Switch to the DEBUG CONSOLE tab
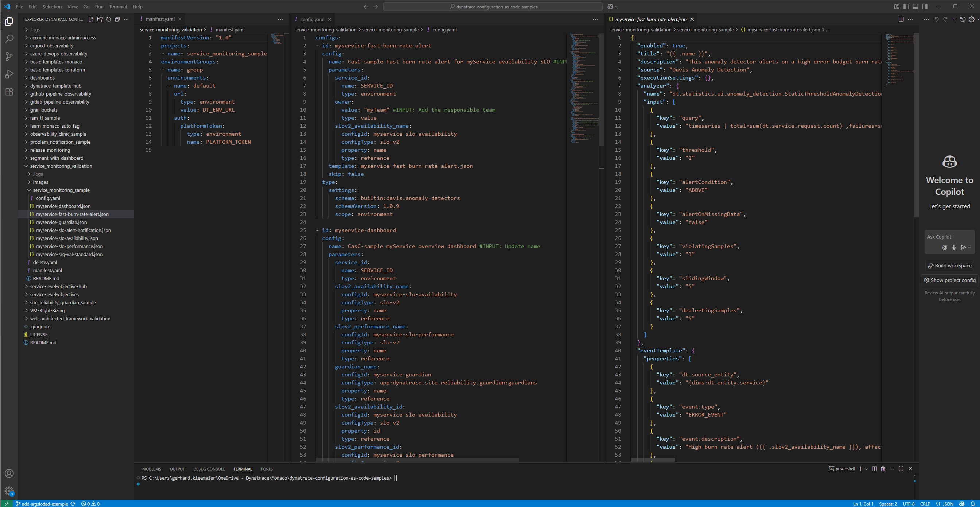 click(209, 469)
